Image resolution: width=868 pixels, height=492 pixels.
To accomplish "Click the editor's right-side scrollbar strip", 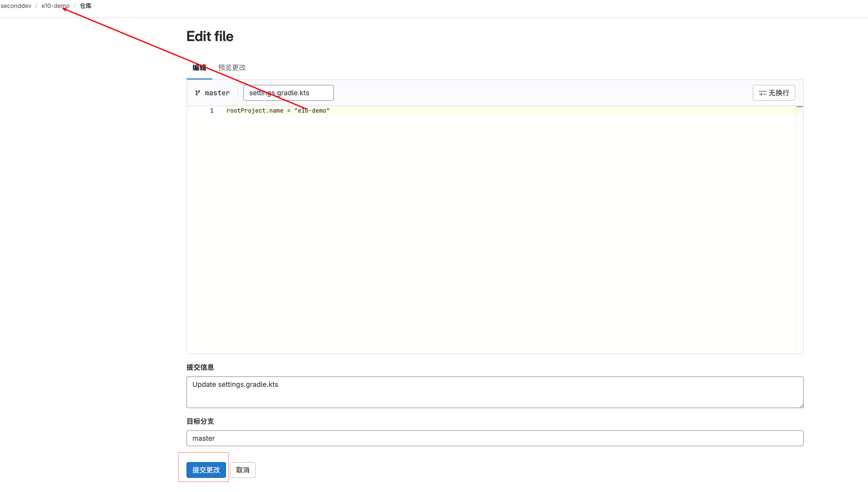I will pos(799,230).
